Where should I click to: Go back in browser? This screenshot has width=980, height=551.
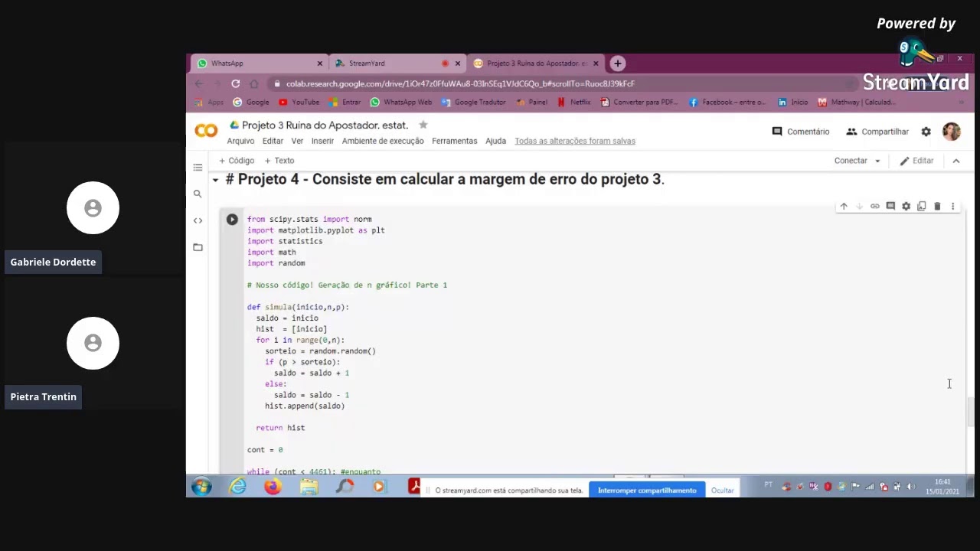point(199,83)
